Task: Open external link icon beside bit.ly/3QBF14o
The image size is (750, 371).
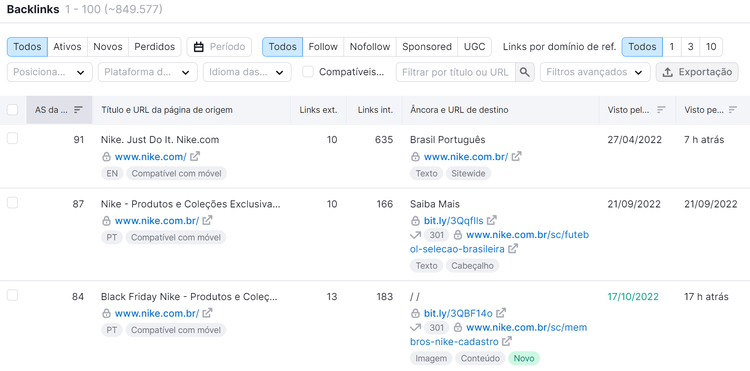Action: tap(501, 313)
